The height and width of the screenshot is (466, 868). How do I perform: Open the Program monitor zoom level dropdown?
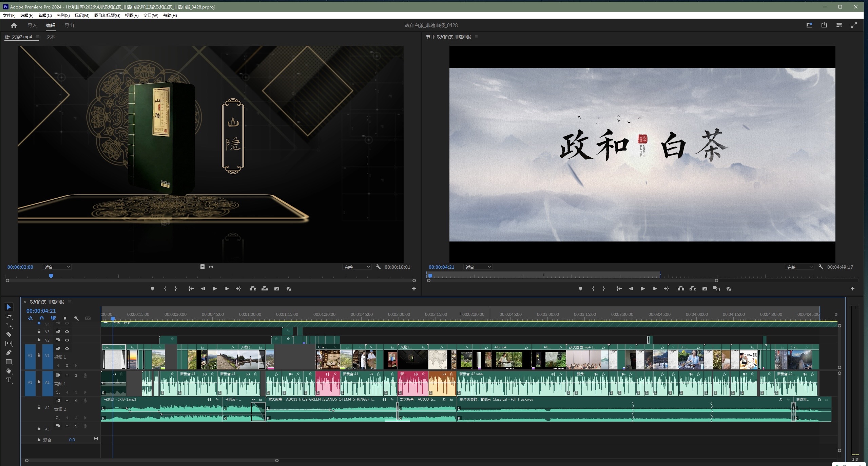[x=478, y=267]
